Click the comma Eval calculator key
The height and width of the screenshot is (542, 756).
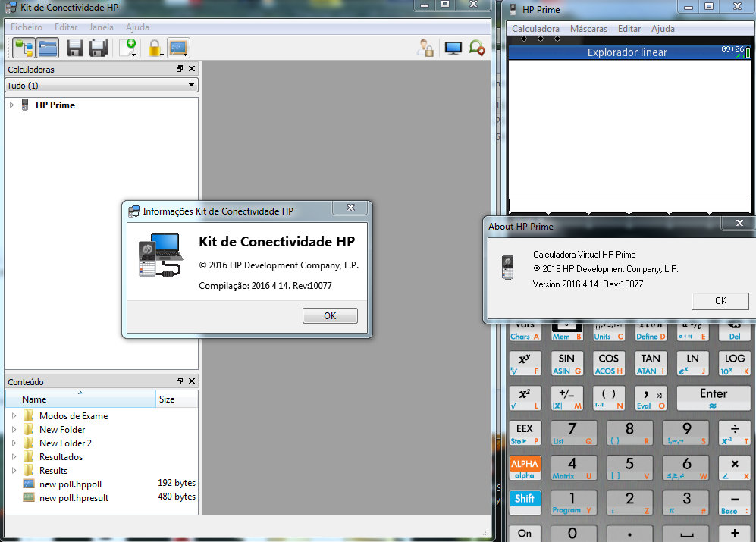click(x=651, y=398)
